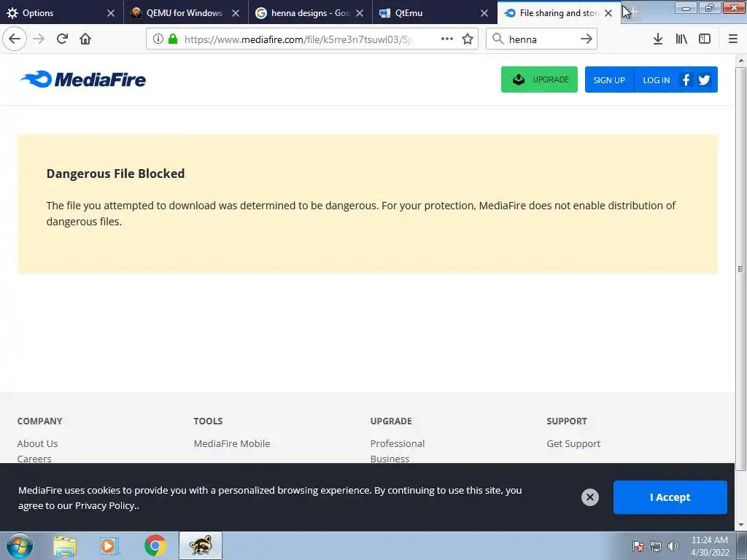
Task: Dismiss cookie banner with X icon
Action: [x=589, y=497]
